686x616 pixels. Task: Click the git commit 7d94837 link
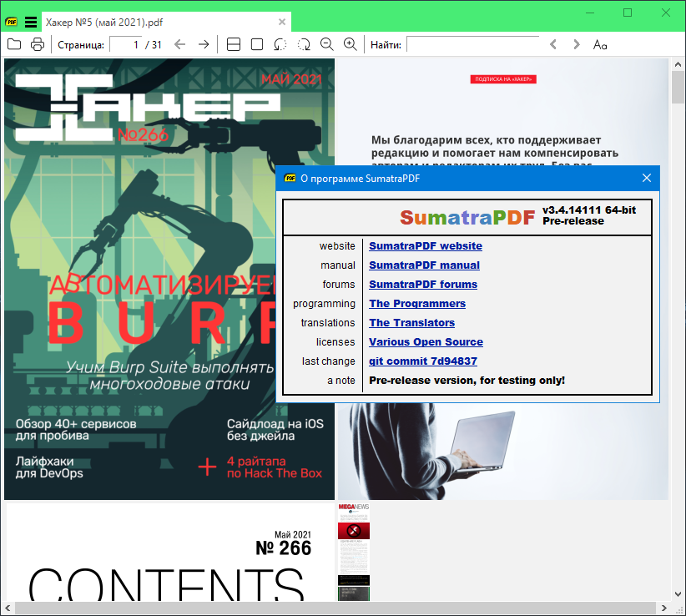[423, 361]
